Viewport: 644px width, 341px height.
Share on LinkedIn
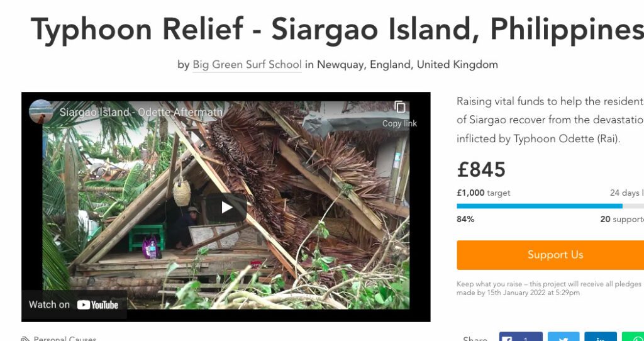601,337
